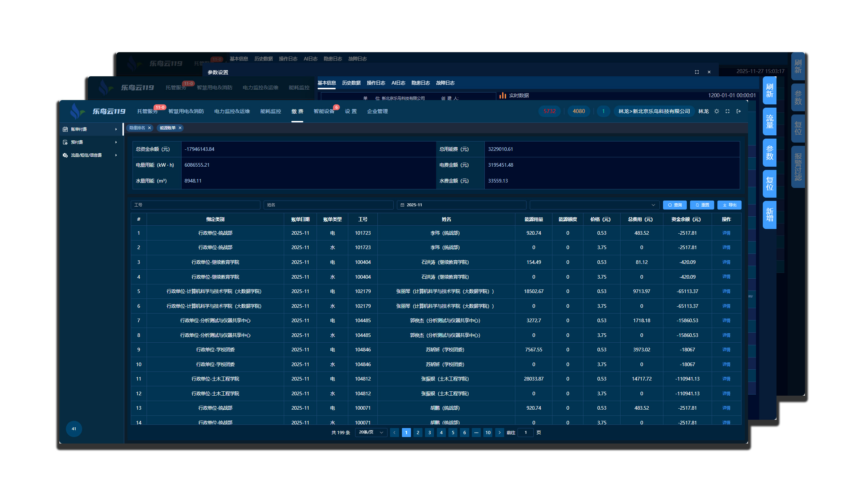Close the 隐患排名 tab
Viewport: 864px width, 504px height.
pyautogui.click(x=149, y=128)
